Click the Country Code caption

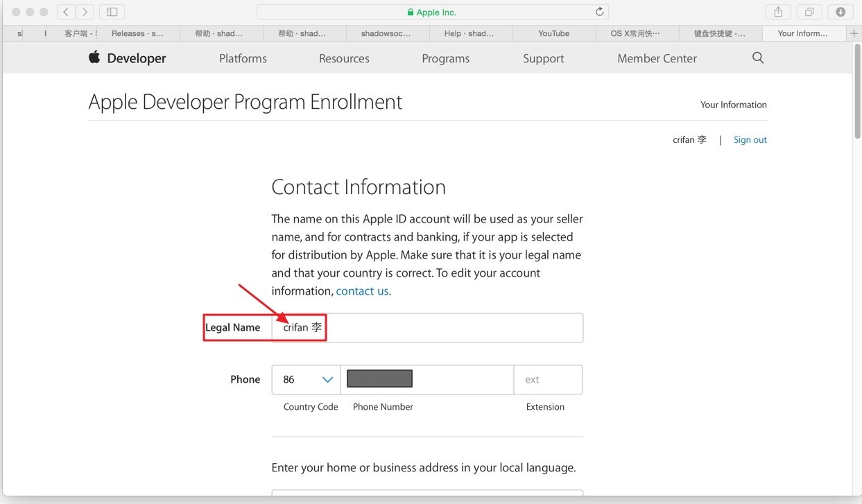pyautogui.click(x=311, y=407)
